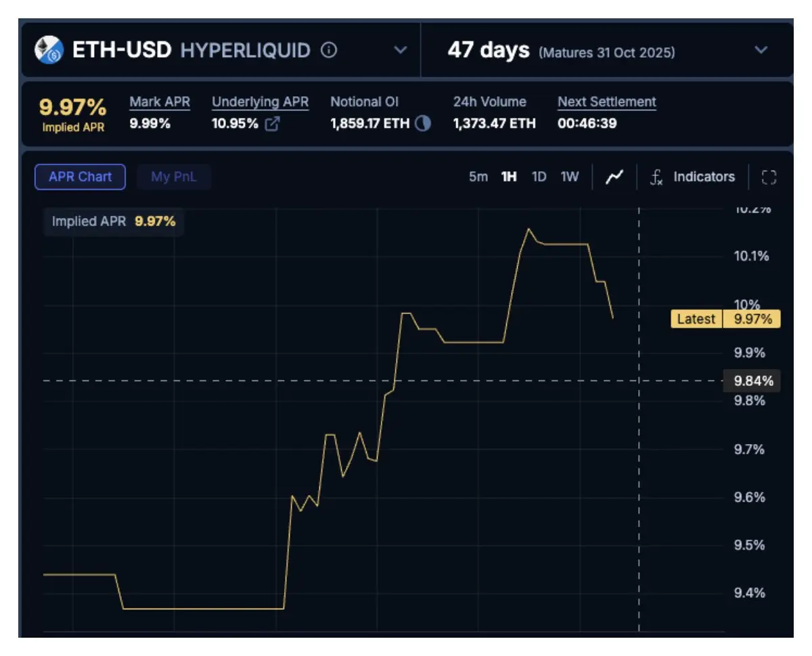This screenshot has height=656, width=812.
Task: Switch to the APR Chart tab
Action: 80,177
